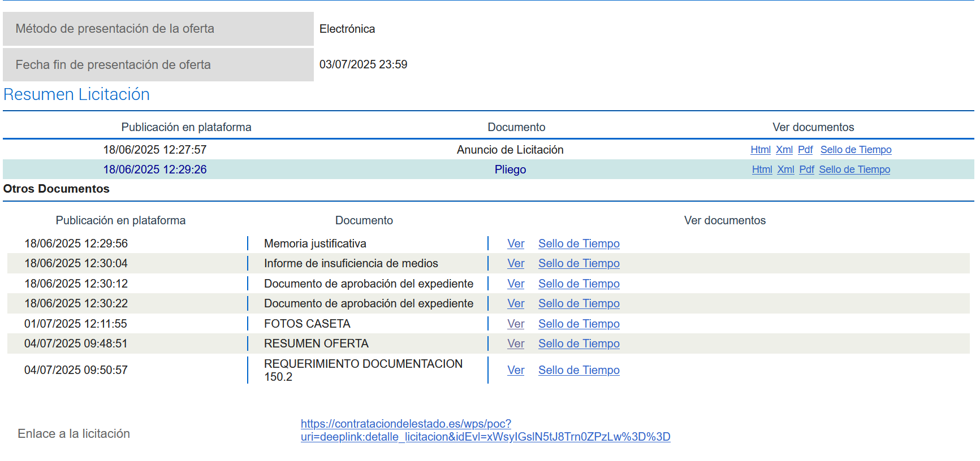980x461 pixels.
Task: Click Ver for FOTOS CASETA document
Action: coord(516,324)
